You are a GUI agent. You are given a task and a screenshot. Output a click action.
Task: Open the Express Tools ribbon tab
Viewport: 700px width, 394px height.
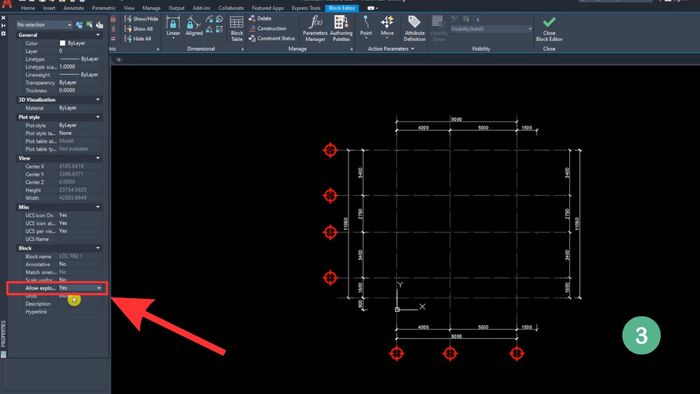(306, 8)
